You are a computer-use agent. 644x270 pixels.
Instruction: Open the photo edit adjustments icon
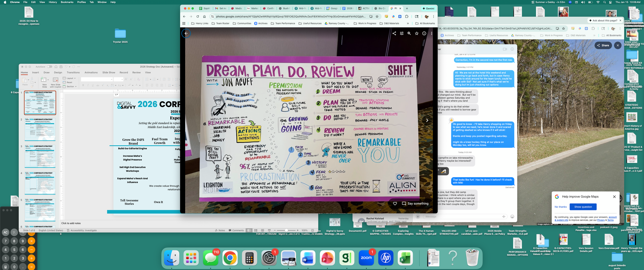pos(402,33)
